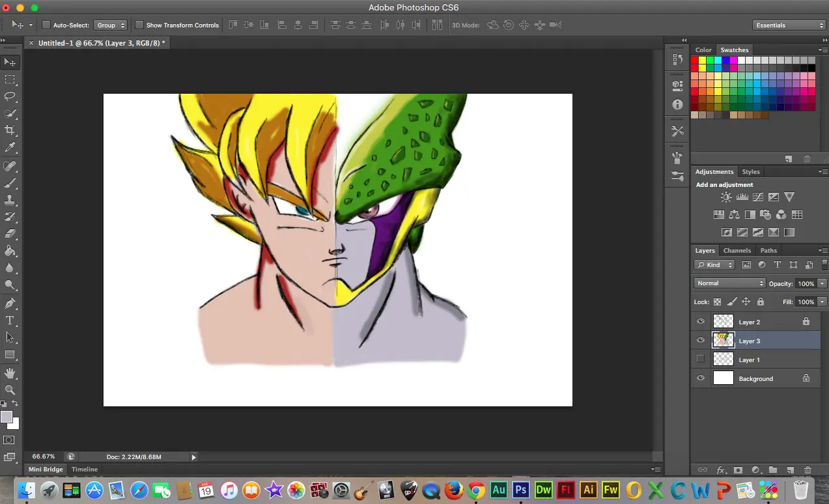The image size is (829, 504).
Task: Toggle Lock all padlock icon
Action: point(760,302)
